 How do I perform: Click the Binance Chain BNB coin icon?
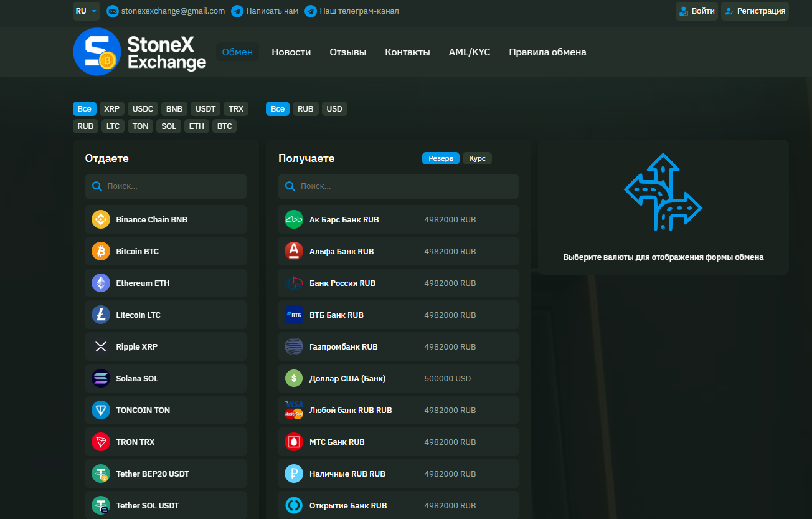[x=101, y=219]
